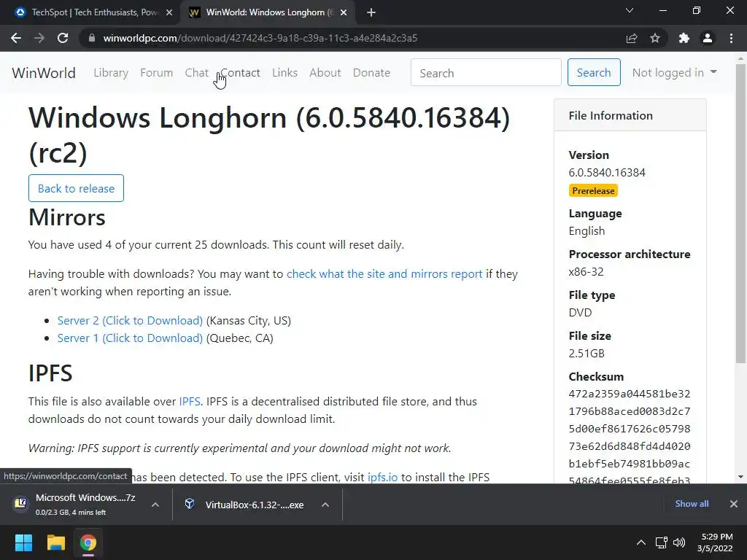Screen dimensions: 747x560
Task: Download from Server 2 Kansas City
Action: pyautogui.click(x=130, y=321)
